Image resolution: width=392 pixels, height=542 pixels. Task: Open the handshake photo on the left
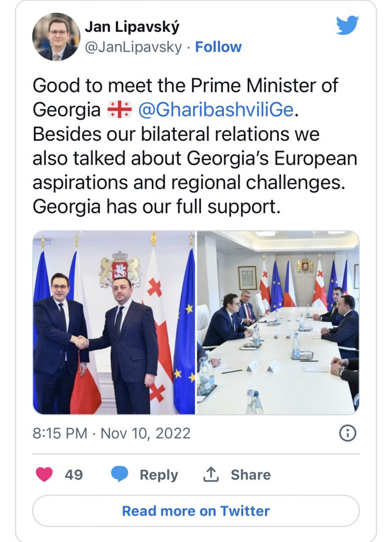click(x=114, y=322)
